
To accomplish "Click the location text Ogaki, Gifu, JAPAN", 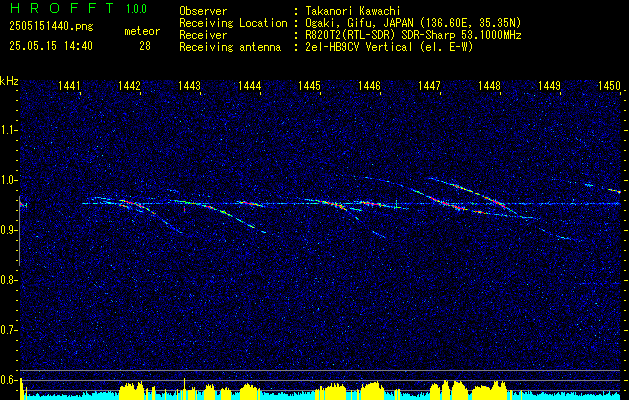I will [361, 23].
